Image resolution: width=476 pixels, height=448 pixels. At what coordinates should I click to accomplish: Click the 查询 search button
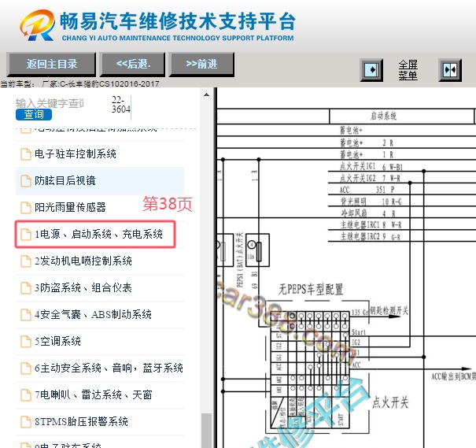[34, 114]
